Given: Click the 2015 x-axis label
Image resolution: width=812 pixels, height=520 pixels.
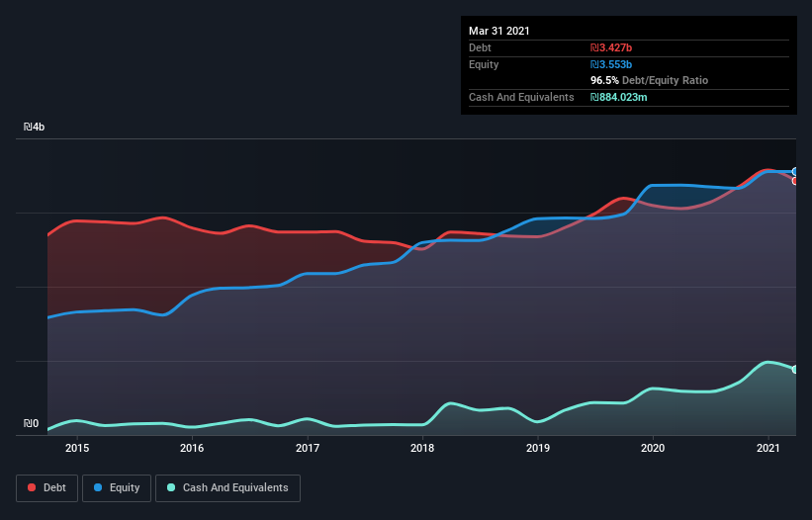Looking at the screenshot, I should pyautogui.click(x=76, y=448).
